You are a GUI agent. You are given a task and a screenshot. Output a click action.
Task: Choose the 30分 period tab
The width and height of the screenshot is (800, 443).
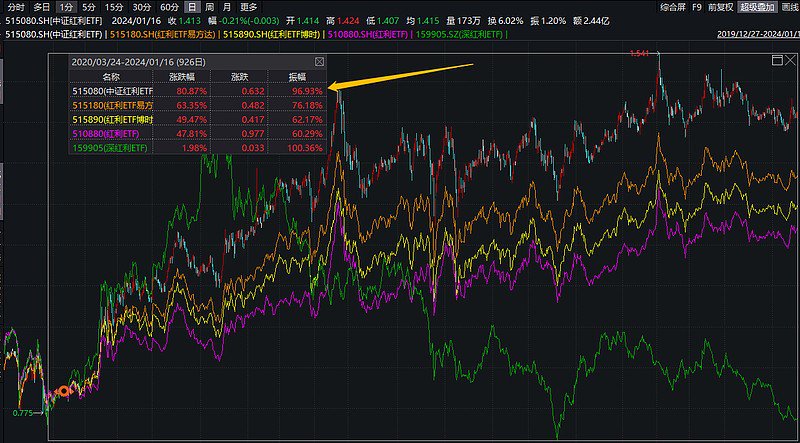pos(141,7)
